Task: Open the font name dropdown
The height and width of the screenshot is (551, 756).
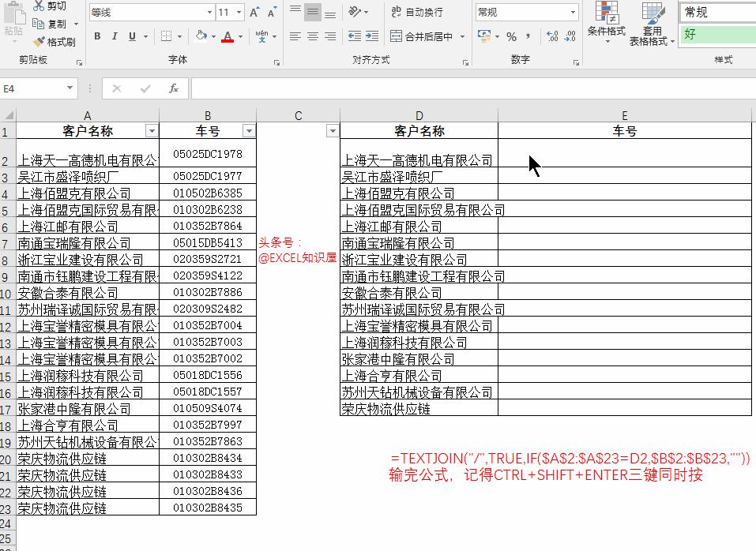Action: (210, 12)
